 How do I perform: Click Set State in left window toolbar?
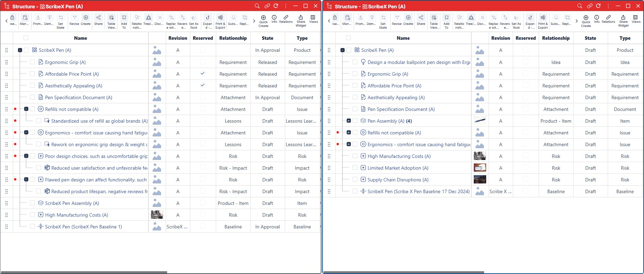60,21
